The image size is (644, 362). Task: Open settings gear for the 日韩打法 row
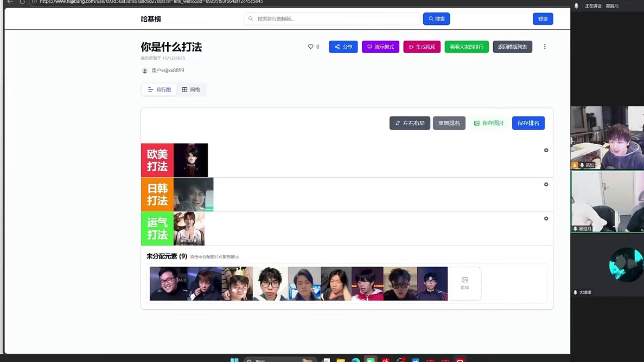pyautogui.click(x=546, y=184)
